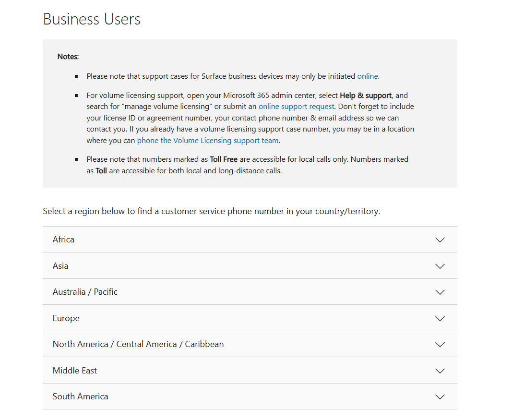
Task: Click the chevron on North America row
Action: pos(440,344)
